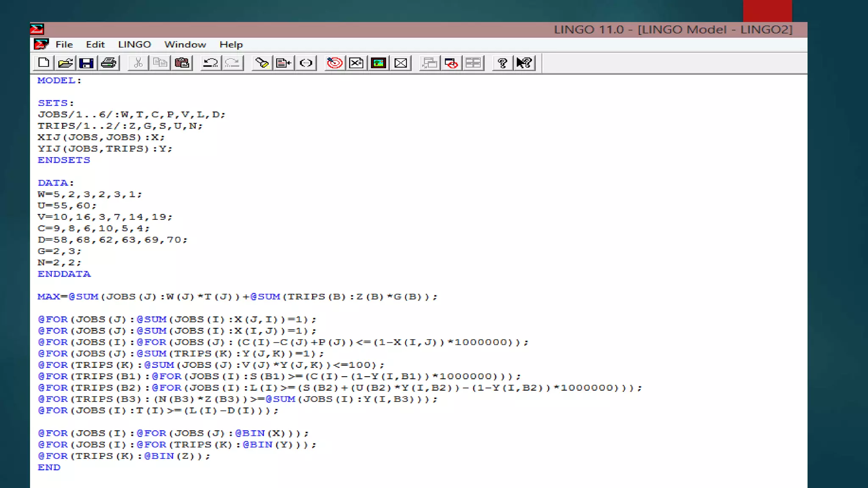Save the model using the floppy disk icon
868x488 pixels.
pyautogui.click(x=87, y=63)
